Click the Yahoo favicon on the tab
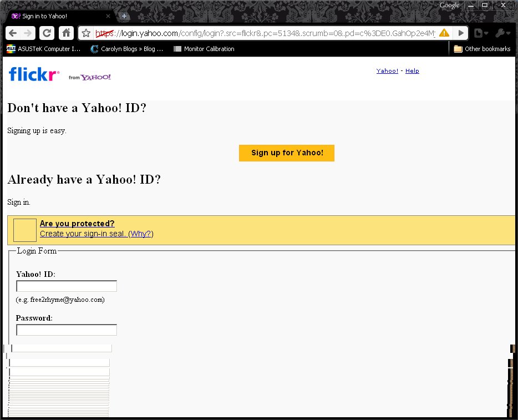 16,16
